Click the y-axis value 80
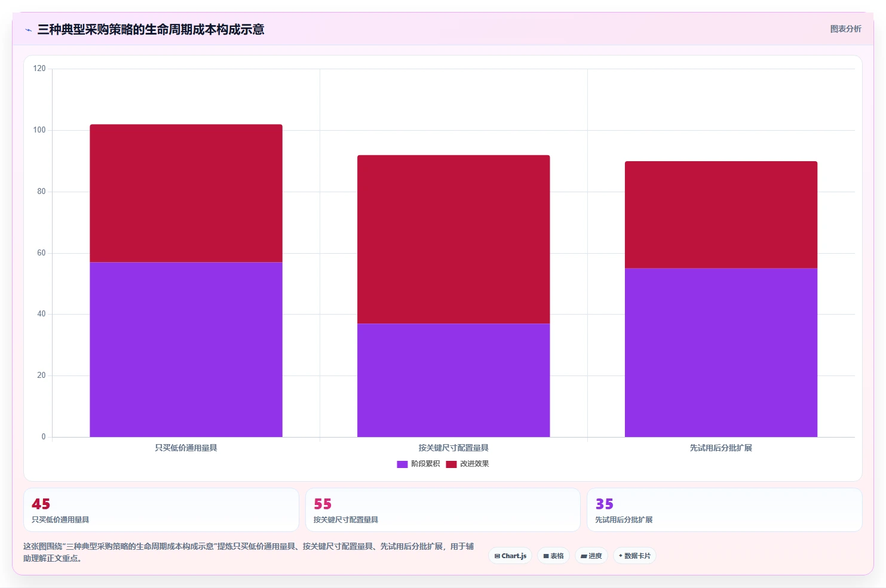The height and width of the screenshot is (588, 886). pyautogui.click(x=41, y=192)
